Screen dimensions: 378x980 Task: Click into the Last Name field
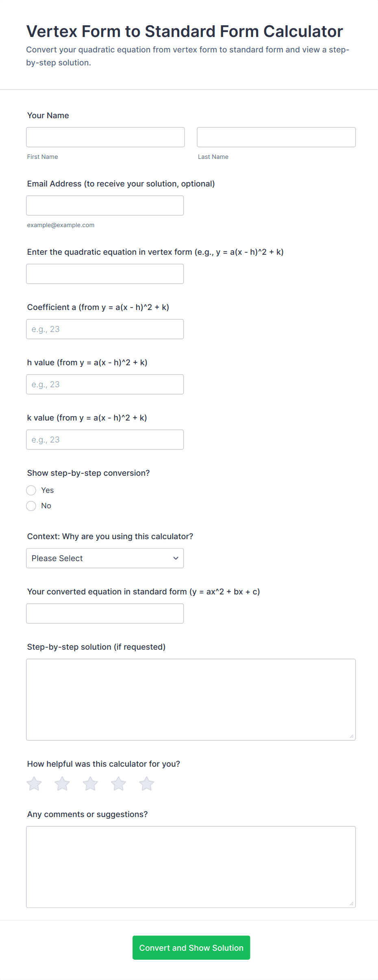click(x=276, y=137)
